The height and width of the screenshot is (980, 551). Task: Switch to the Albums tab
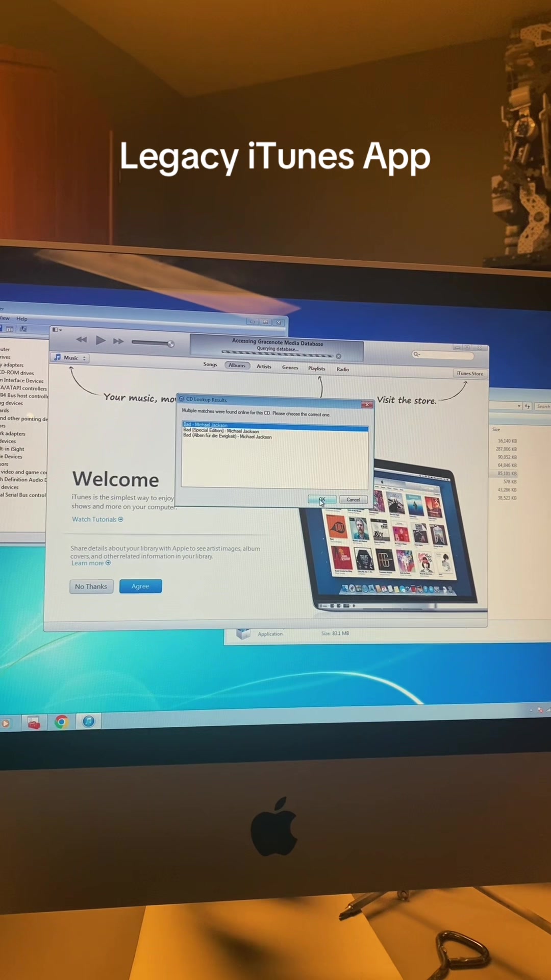coord(237,365)
